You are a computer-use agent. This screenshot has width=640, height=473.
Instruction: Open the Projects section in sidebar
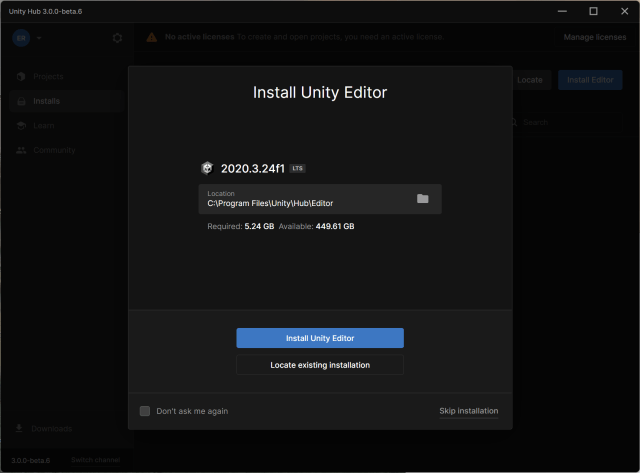click(x=67, y=76)
